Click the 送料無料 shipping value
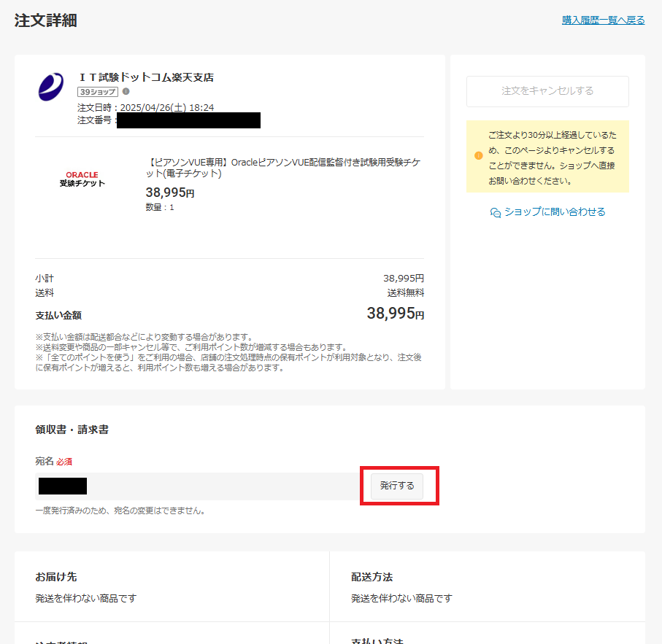This screenshot has height=644, width=662. 405,292
